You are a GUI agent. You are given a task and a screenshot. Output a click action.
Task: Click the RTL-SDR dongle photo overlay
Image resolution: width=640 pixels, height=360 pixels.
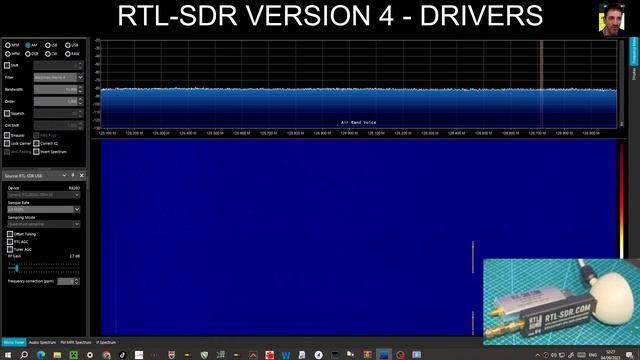[561, 302]
